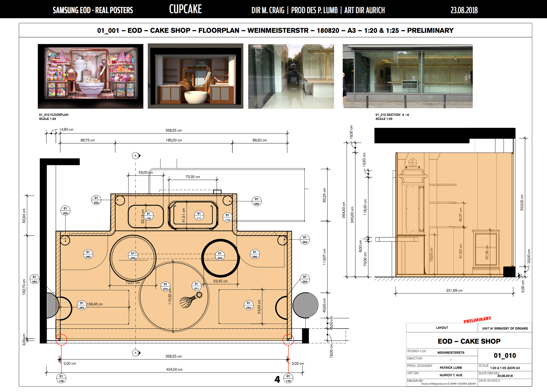547x392 pixels.
Task: Click the left 01 140 tag below the plan
Action: click(61, 378)
